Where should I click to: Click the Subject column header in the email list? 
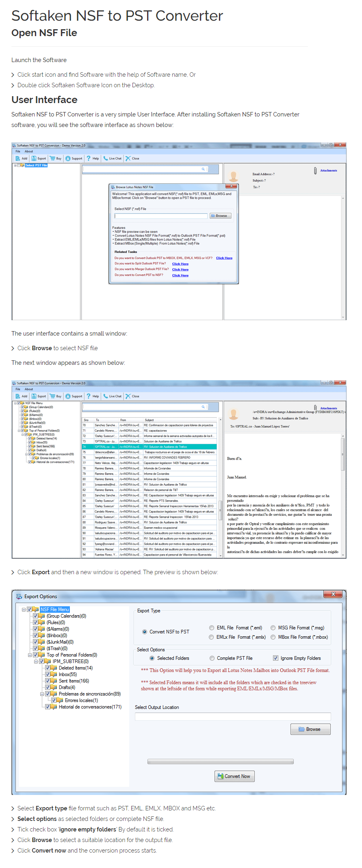click(180, 420)
